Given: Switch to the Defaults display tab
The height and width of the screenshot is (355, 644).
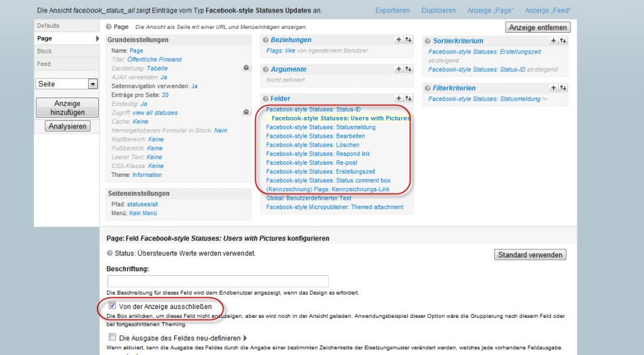Looking at the screenshot, I should [x=48, y=26].
